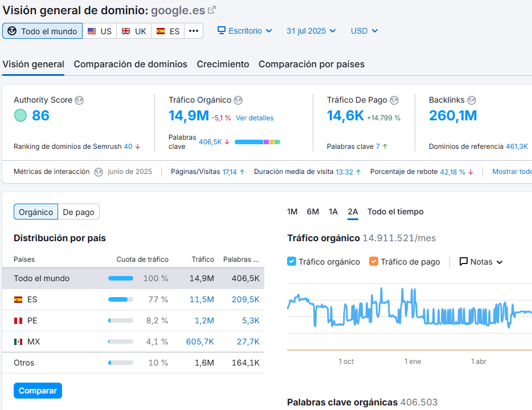Image resolution: width=532 pixels, height=410 pixels.
Task: Switch to De pago toggle
Action: tap(79, 212)
